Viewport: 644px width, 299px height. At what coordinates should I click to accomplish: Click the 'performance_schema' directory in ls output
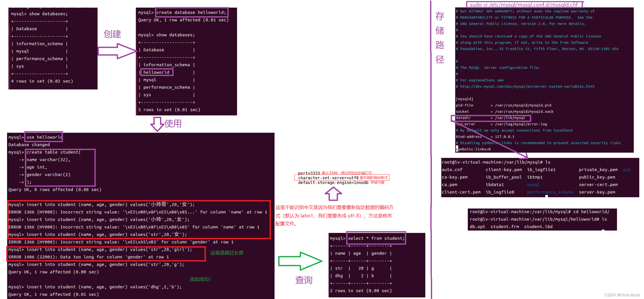point(550,192)
